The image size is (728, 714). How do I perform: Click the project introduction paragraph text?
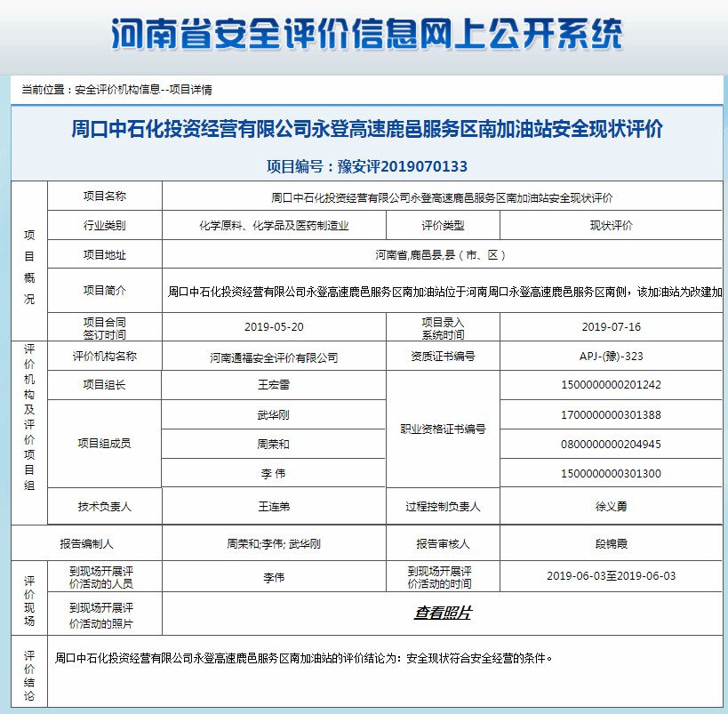click(444, 292)
